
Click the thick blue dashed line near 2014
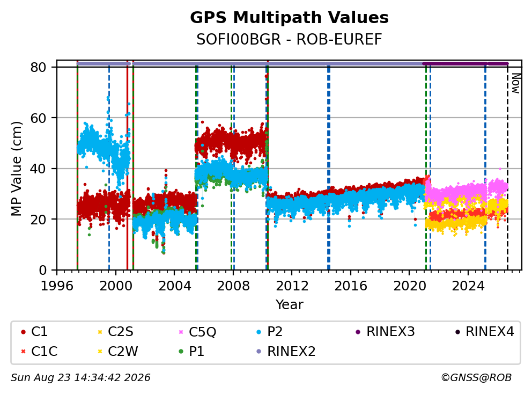click(x=329, y=168)
